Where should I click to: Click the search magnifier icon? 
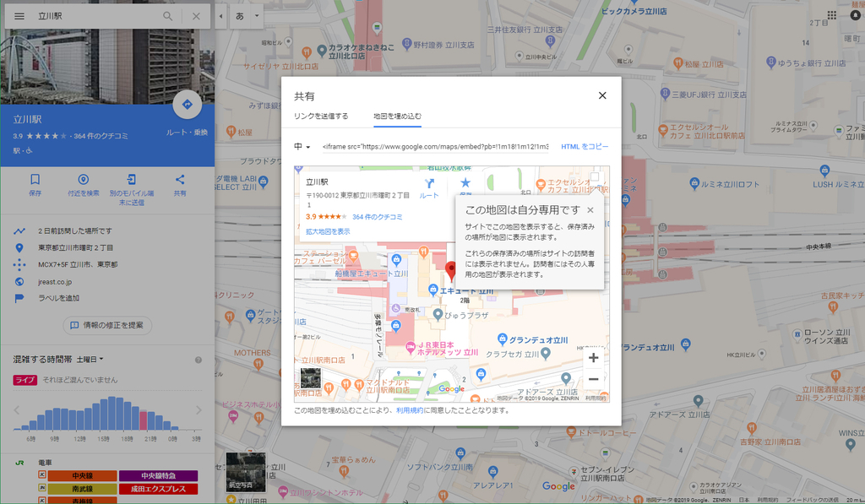click(168, 16)
